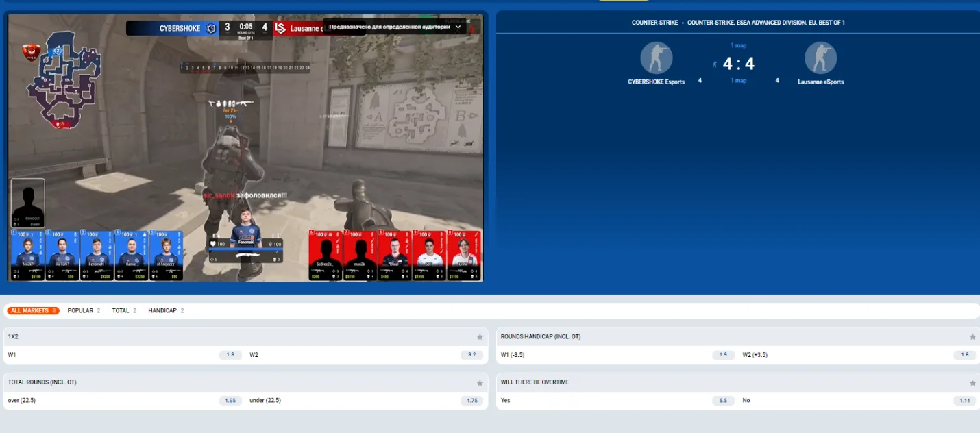Star the Rounds Handicap market
The height and width of the screenshot is (433, 980).
click(972, 337)
